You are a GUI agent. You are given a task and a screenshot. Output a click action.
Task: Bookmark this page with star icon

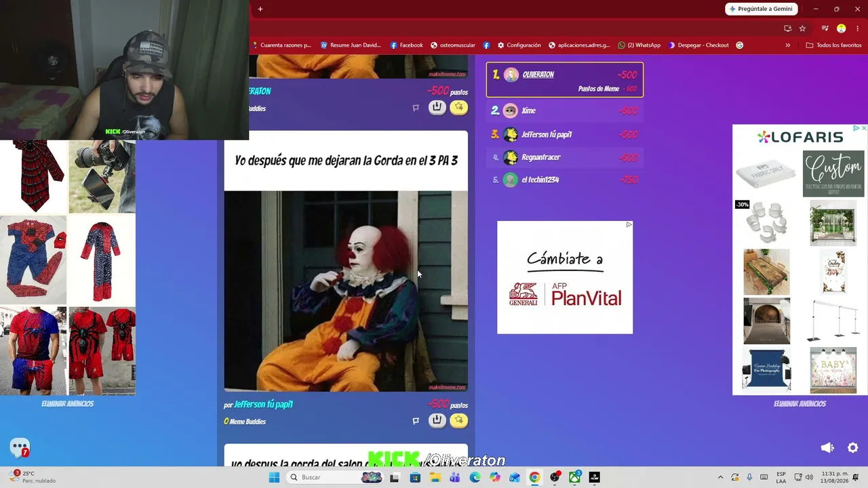(x=802, y=28)
